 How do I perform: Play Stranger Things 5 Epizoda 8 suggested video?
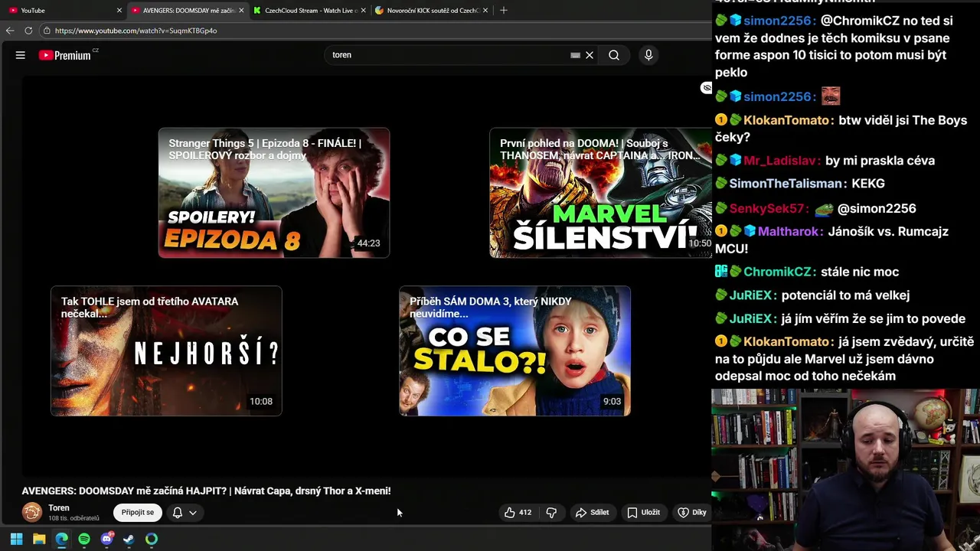click(274, 193)
